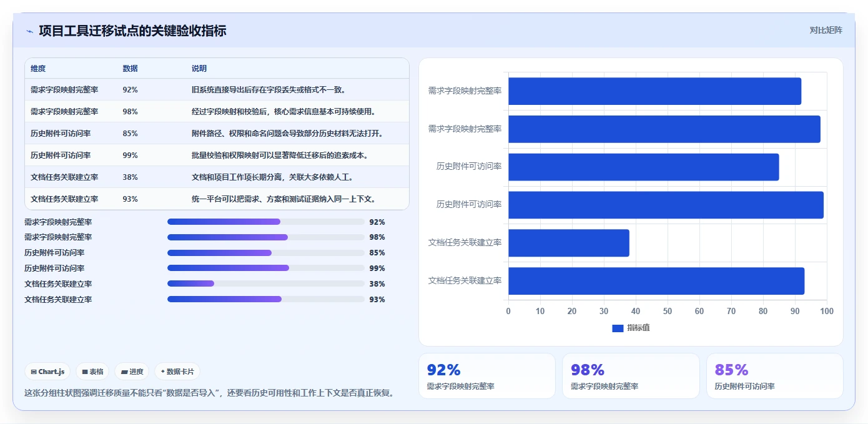Click the chart bar ending at 85
Image resolution: width=868 pixels, height=424 pixels.
click(x=644, y=167)
